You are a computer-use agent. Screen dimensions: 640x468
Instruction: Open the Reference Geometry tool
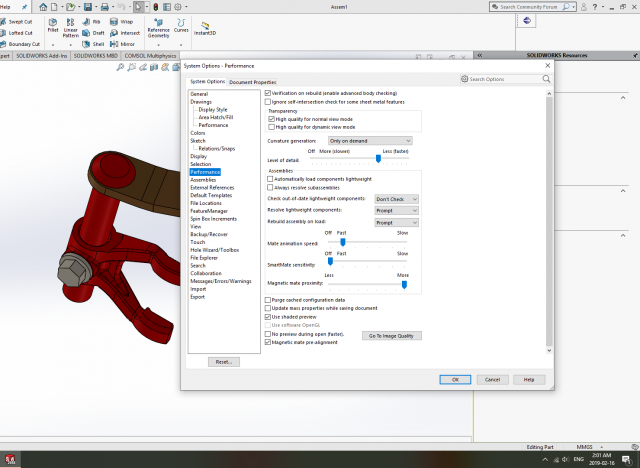click(158, 22)
